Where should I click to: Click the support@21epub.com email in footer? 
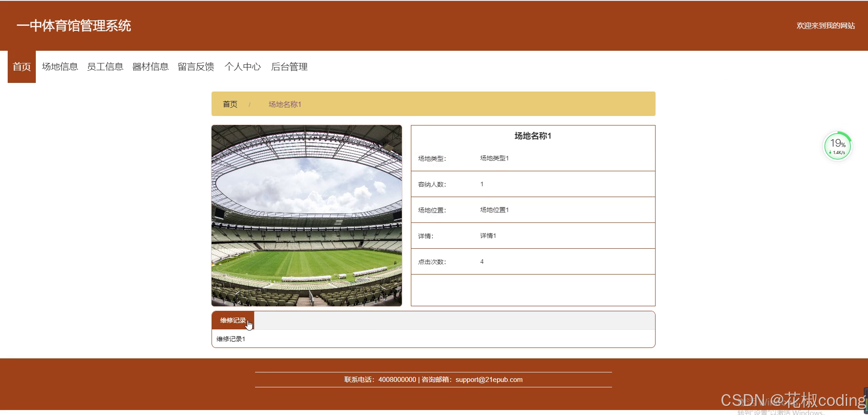click(489, 380)
